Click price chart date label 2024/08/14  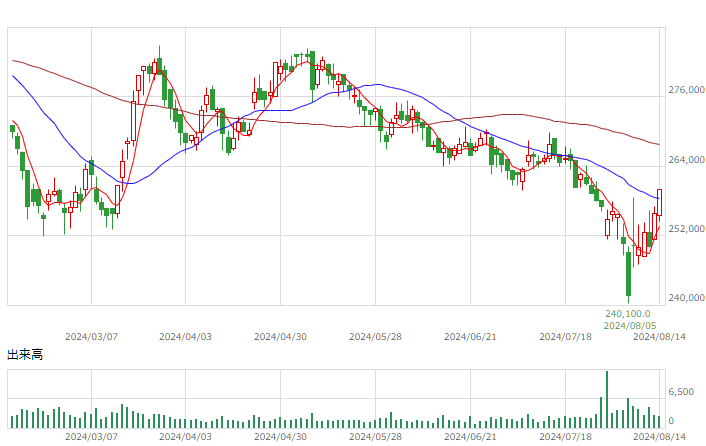point(660,337)
